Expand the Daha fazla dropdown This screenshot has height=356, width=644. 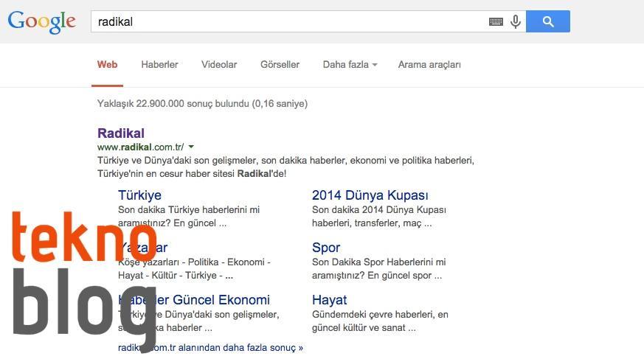350,64
